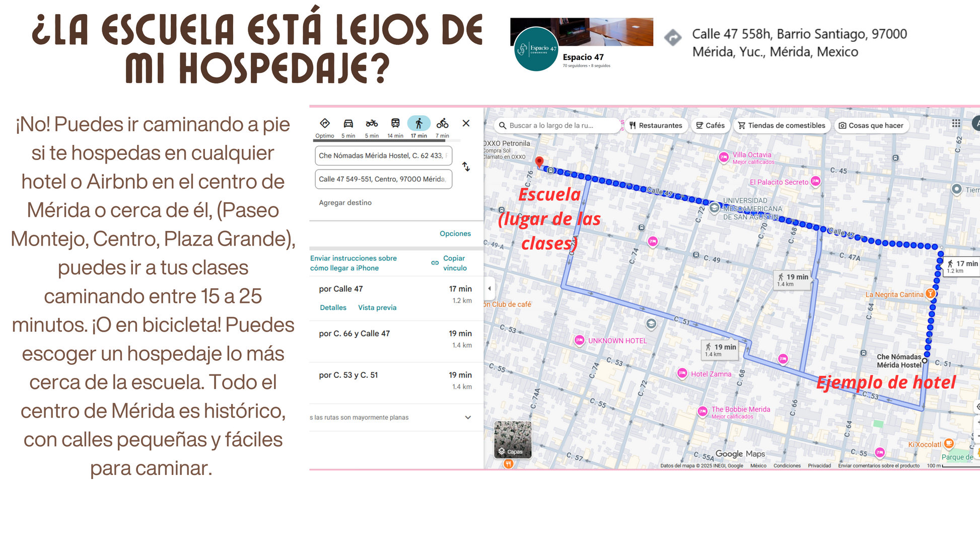Open the Google apps grid icon
Viewport: 980px width, 551px height.
coord(956,124)
